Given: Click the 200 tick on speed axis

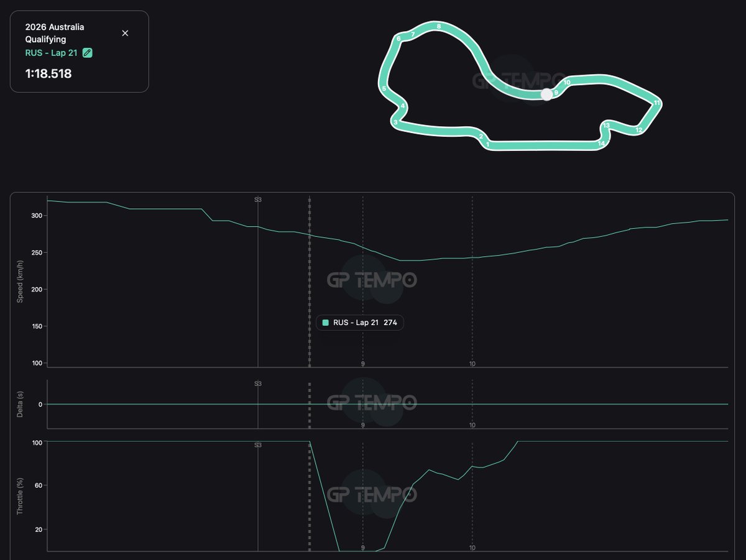Looking at the screenshot, I should pos(36,290).
